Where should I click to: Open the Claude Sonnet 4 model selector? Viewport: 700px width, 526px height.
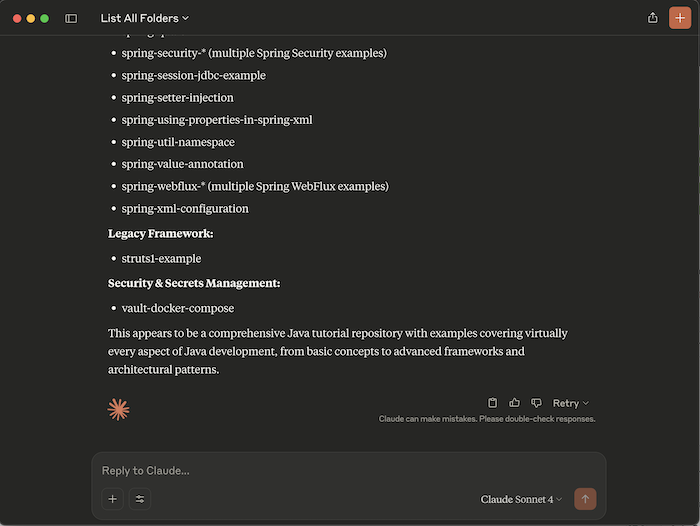coord(521,499)
